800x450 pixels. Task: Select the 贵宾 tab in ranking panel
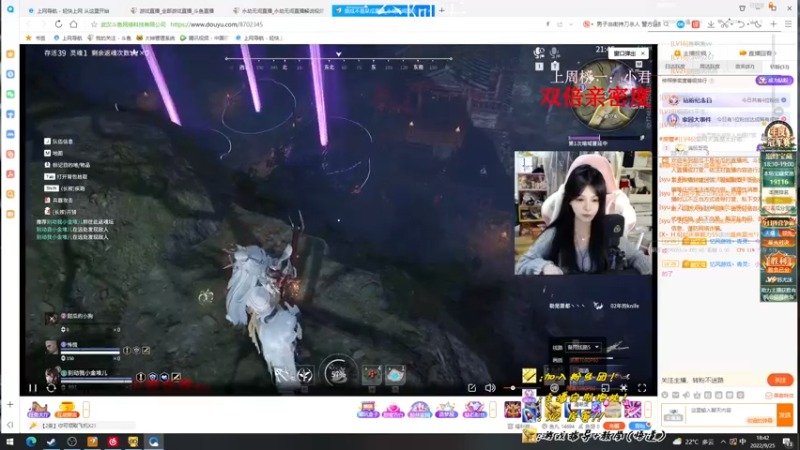click(744, 67)
